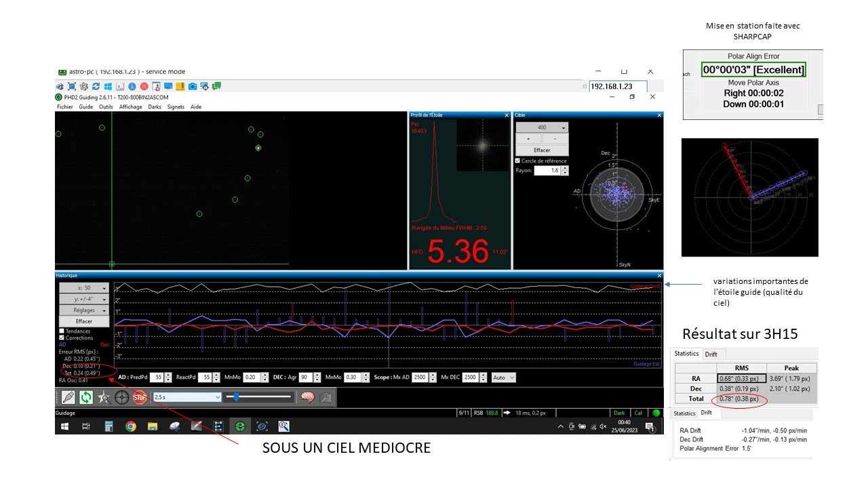868x488 pixels.
Task: Click the notification center icon in system tray
Action: 650,426
